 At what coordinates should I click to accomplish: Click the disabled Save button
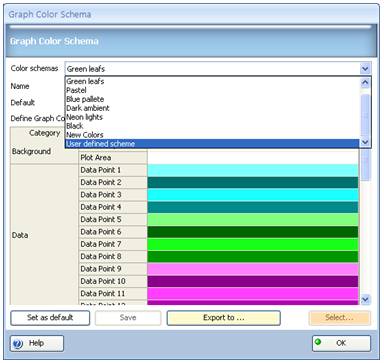point(128,318)
